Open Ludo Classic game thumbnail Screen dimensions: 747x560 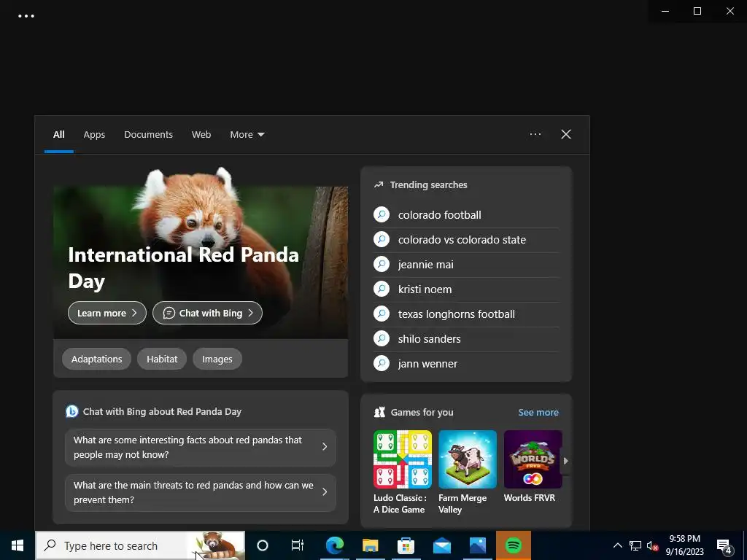(402, 459)
